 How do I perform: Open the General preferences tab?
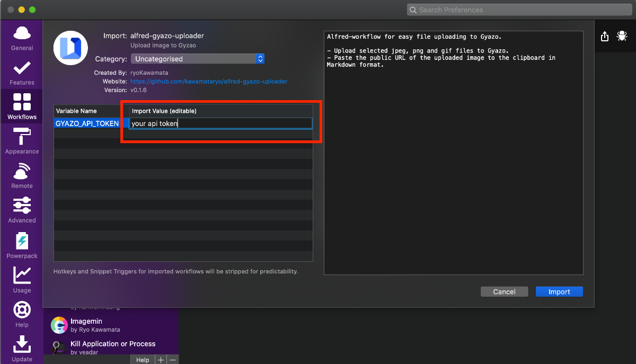[x=22, y=38]
